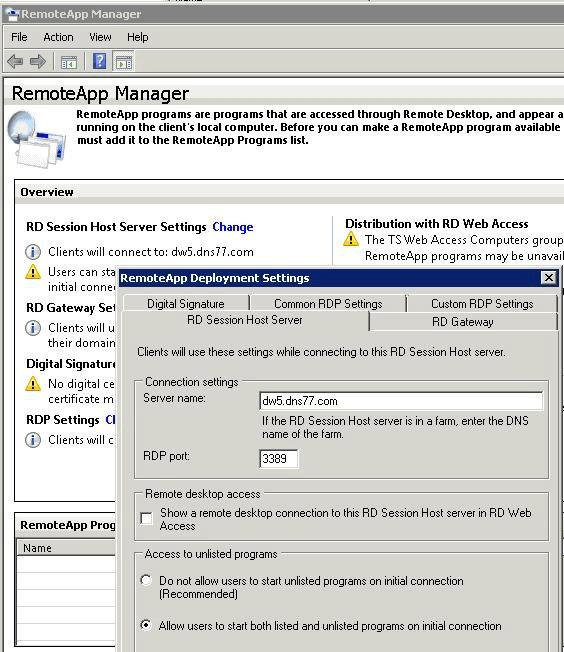
Task: Toggle the Show/Hide Action Pane toolbar icon
Action: (124, 62)
